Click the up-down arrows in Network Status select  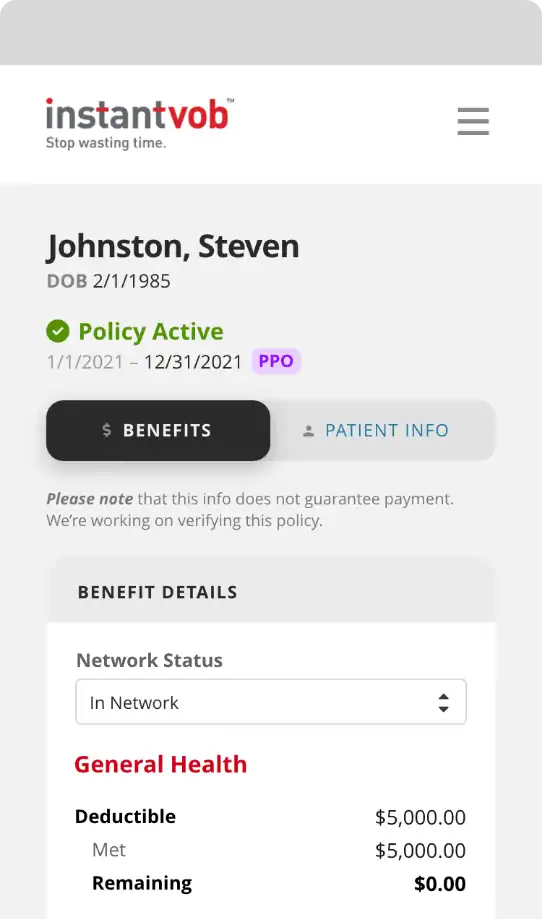444,703
